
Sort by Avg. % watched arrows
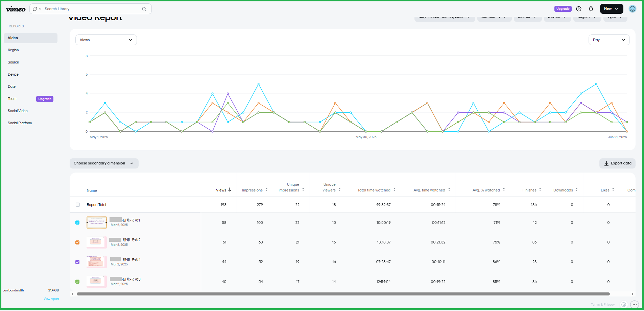[x=504, y=190]
